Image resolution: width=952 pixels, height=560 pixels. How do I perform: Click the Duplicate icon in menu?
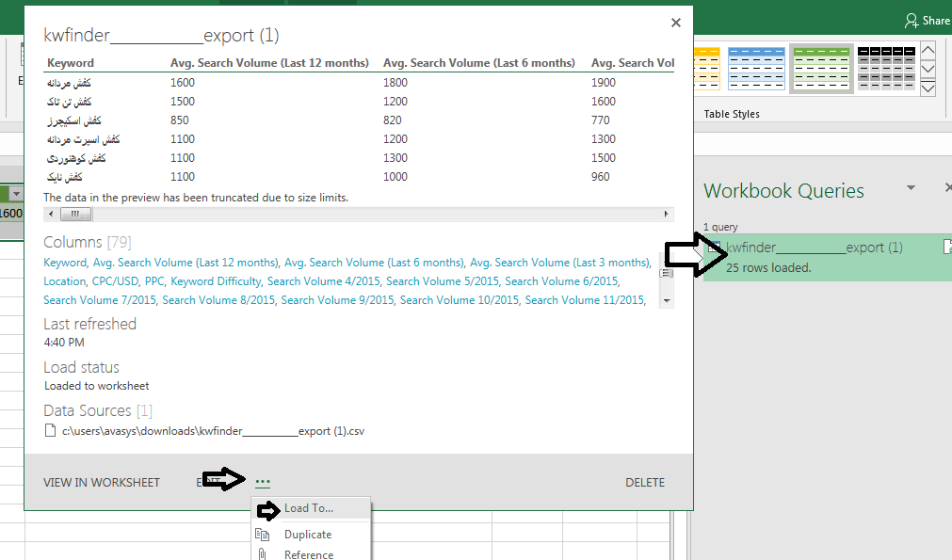263,535
